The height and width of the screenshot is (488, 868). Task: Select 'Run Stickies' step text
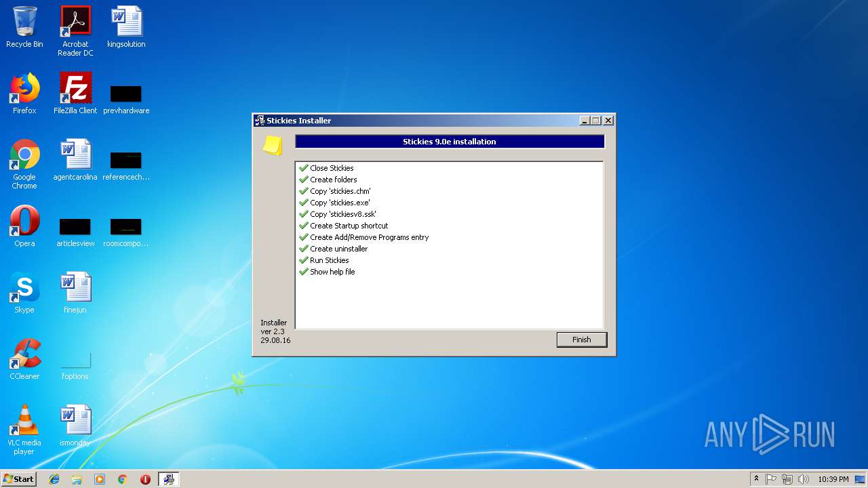[329, 260]
